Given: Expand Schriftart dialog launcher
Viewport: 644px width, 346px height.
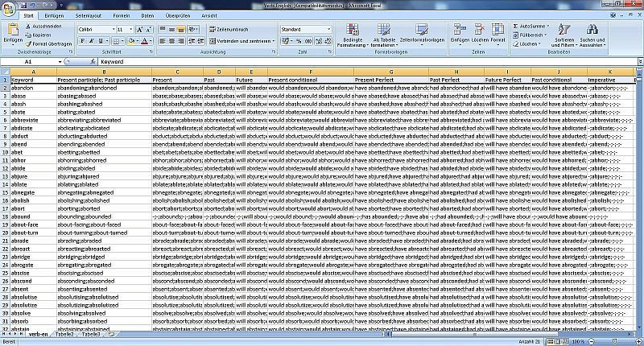Looking at the screenshot, I should (x=151, y=52).
